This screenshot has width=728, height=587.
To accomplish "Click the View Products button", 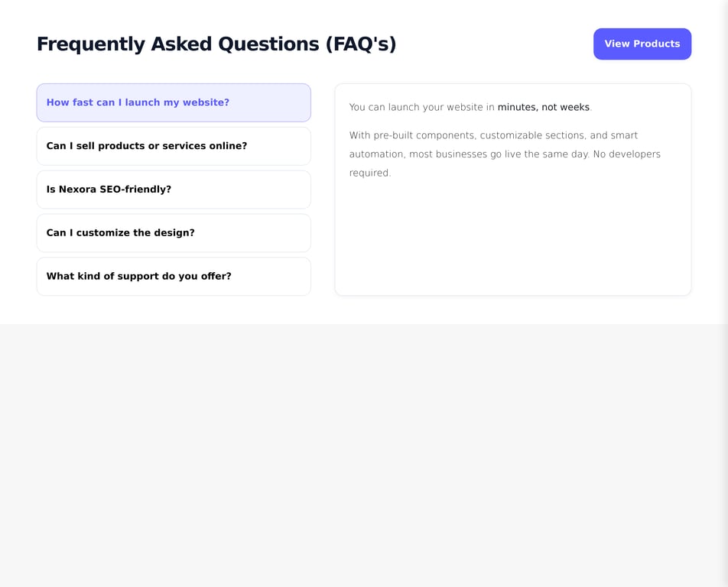I will pos(642,44).
